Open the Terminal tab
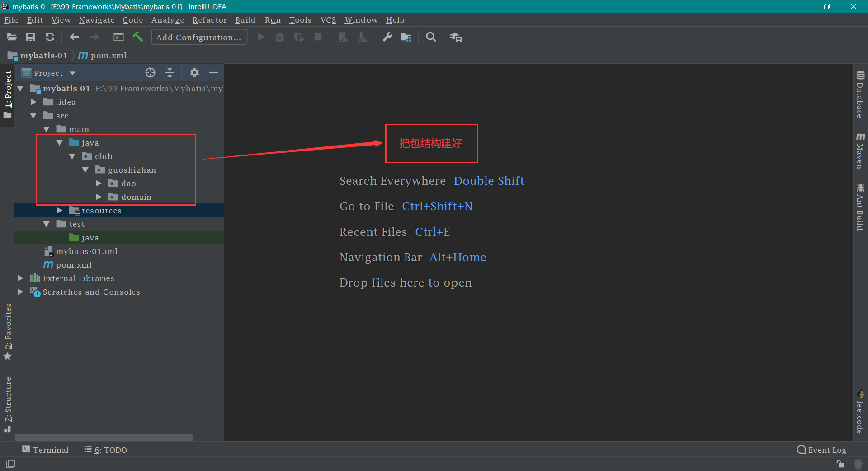Image resolution: width=868 pixels, height=471 pixels. coord(45,450)
